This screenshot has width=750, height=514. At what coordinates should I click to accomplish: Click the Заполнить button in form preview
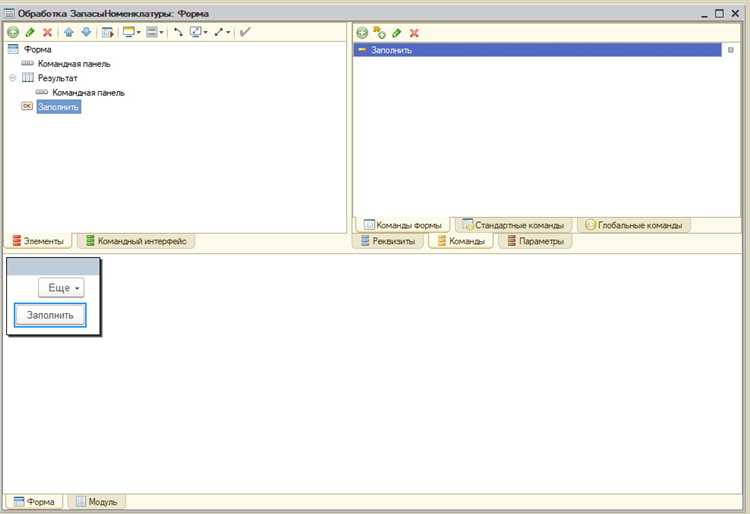(x=50, y=315)
